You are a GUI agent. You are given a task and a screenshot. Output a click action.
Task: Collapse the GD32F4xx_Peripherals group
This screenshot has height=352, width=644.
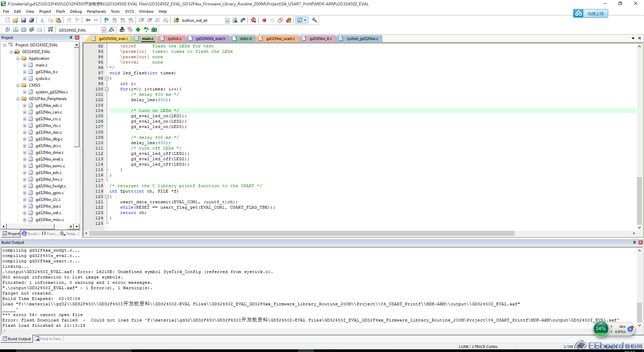[18, 99]
